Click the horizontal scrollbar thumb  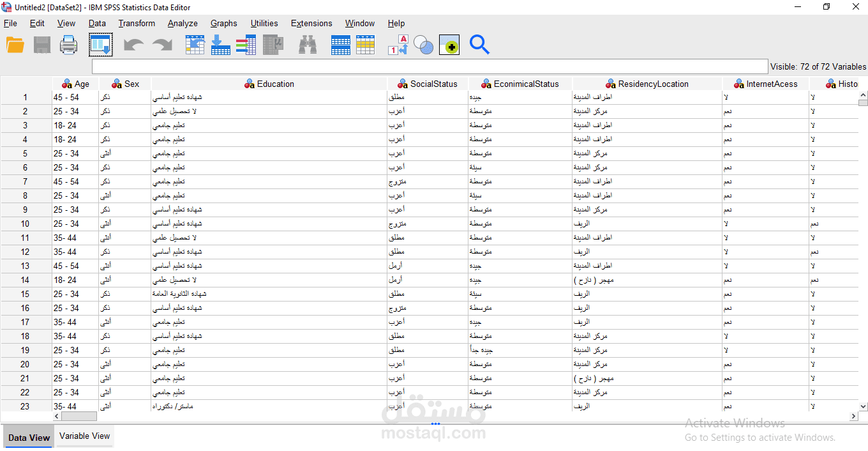[x=79, y=417]
